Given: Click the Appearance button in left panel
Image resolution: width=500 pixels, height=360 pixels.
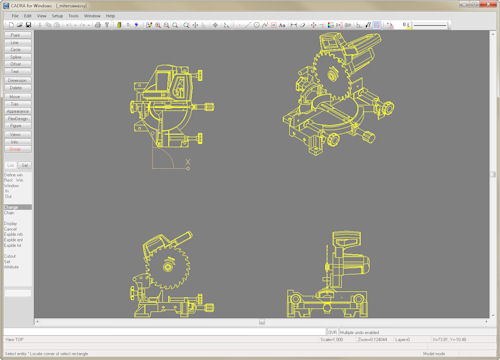Looking at the screenshot, I should (x=18, y=111).
